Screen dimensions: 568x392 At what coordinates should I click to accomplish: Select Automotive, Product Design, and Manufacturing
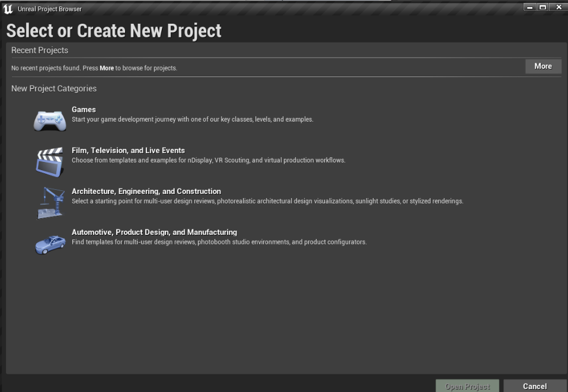point(154,232)
